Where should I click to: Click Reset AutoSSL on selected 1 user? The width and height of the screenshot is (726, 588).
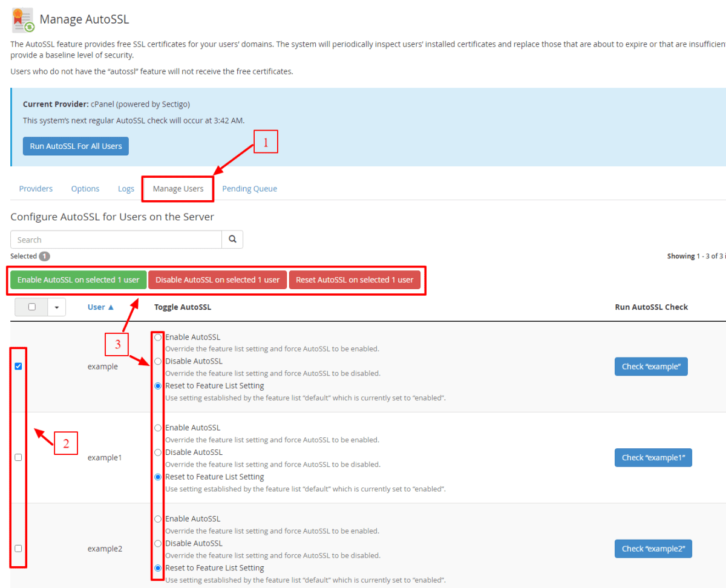tap(355, 280)
